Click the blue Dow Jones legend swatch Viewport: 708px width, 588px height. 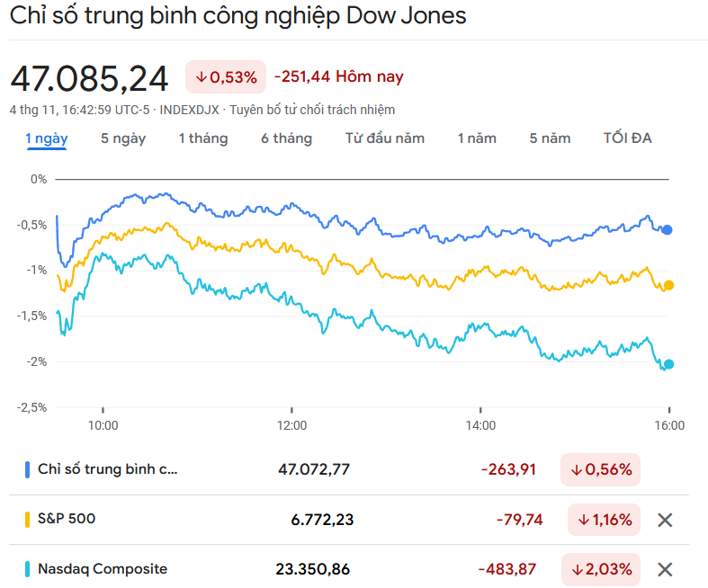(27, 469)
